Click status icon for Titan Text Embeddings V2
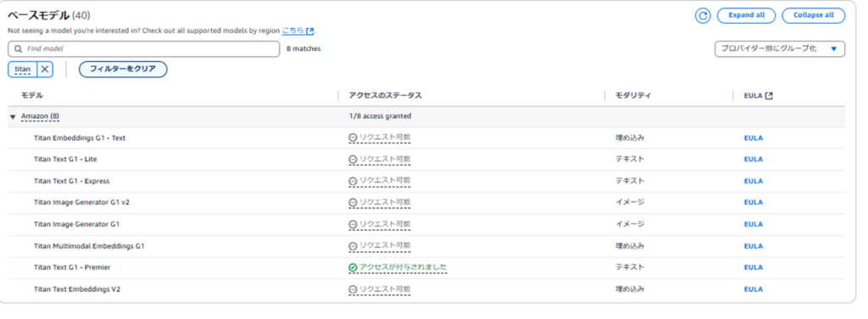Screen dimensions: 868x319 pos(353,289)
